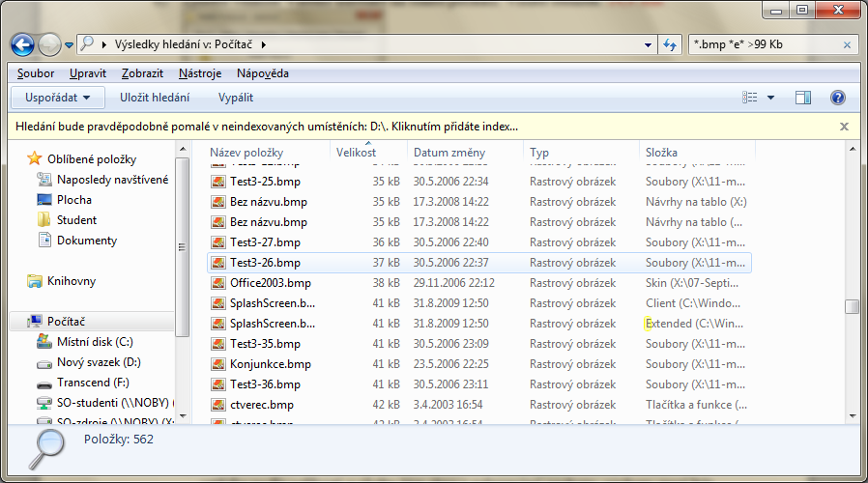Open SO-studenti network drive

113,403
